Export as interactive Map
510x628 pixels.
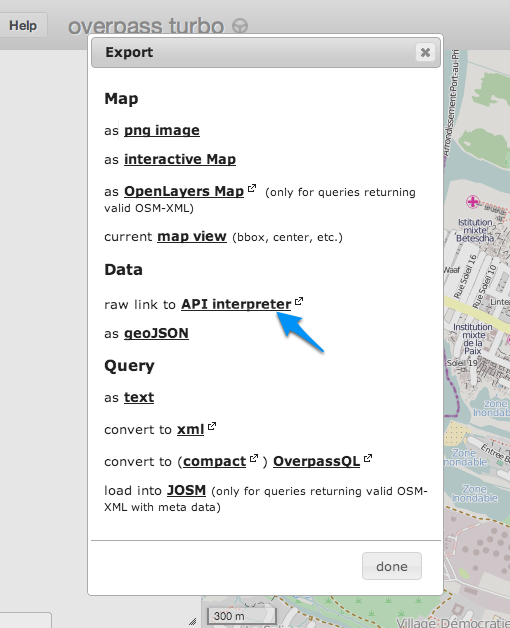point(180,159)
